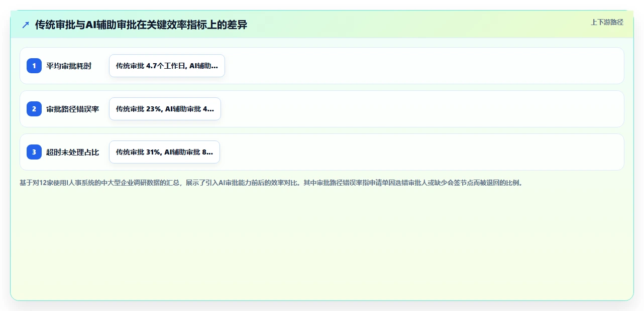Select step badge number 3

click(34, 152)
